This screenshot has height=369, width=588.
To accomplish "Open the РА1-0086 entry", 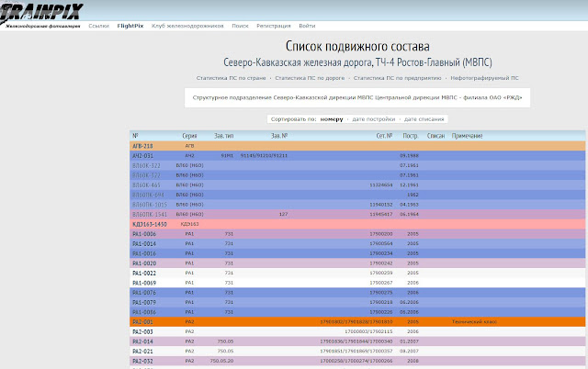I will tap(144, 312).
